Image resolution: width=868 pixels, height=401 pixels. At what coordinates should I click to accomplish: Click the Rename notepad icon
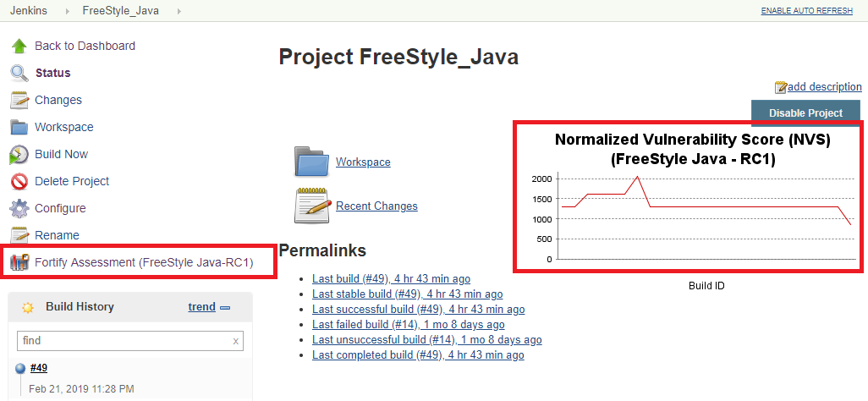(19, 235)
